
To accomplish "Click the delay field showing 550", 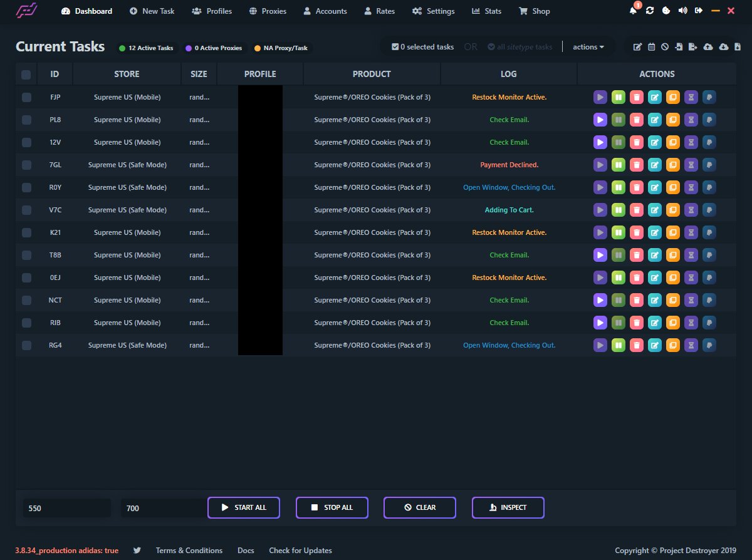I will (x=67, y=508).
